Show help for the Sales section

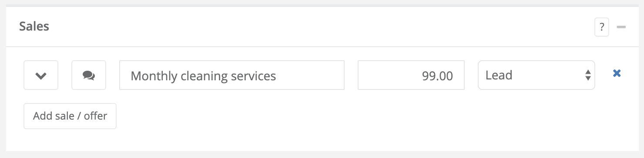(x=601, y=27)
